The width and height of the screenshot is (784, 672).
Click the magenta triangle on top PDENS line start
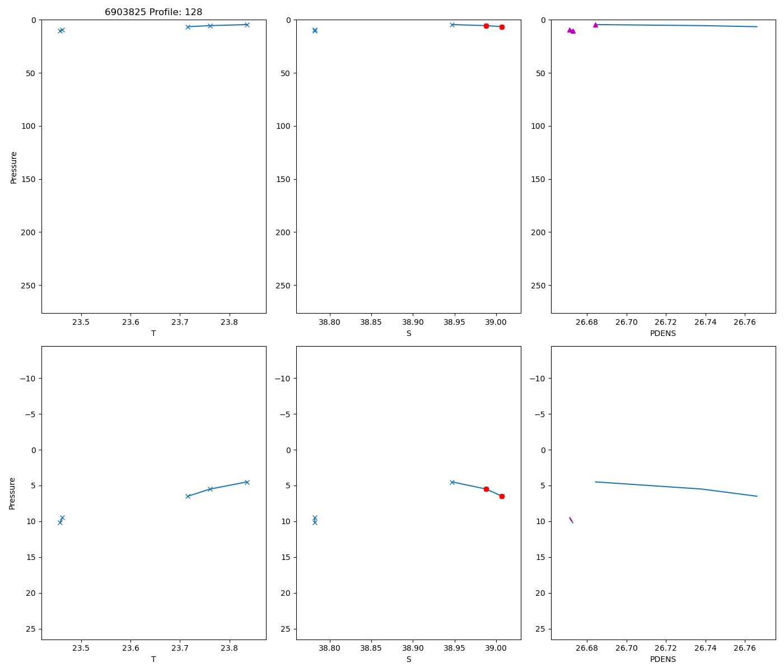595,25
